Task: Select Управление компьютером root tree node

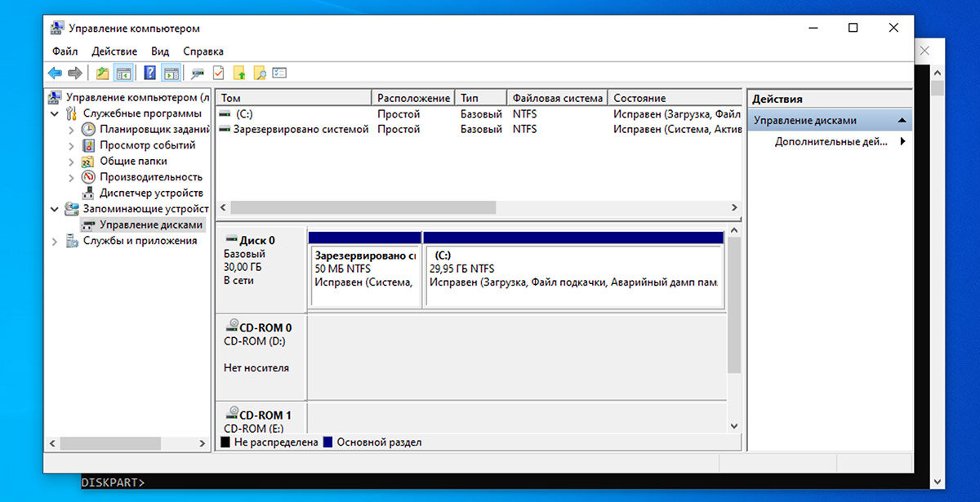Action: 137,97
